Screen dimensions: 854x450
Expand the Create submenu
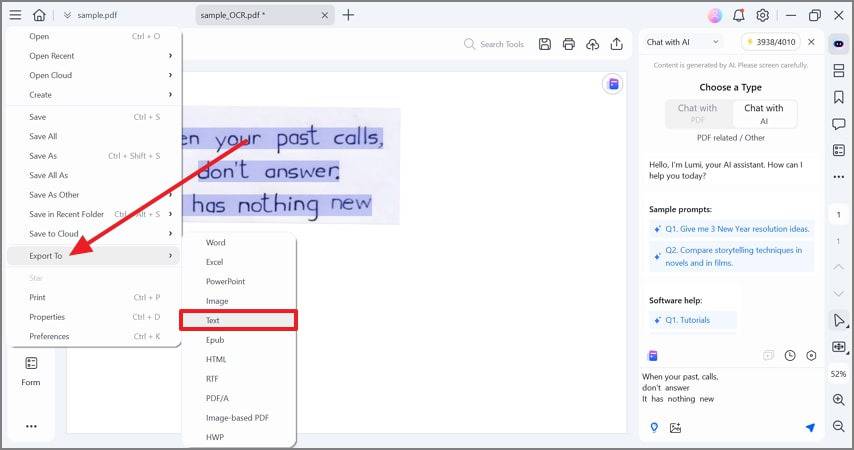click(x=94, y=95)
